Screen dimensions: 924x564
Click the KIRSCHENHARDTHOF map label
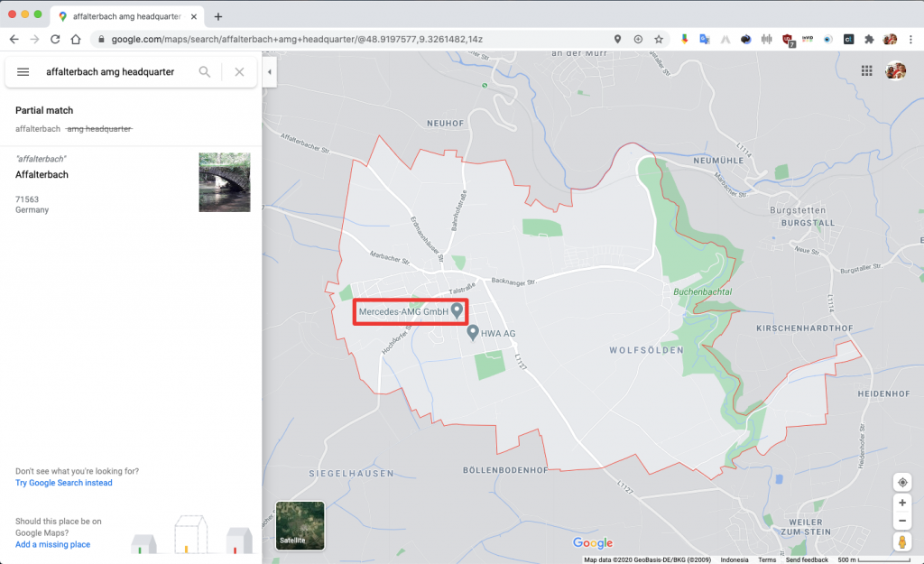804,328
